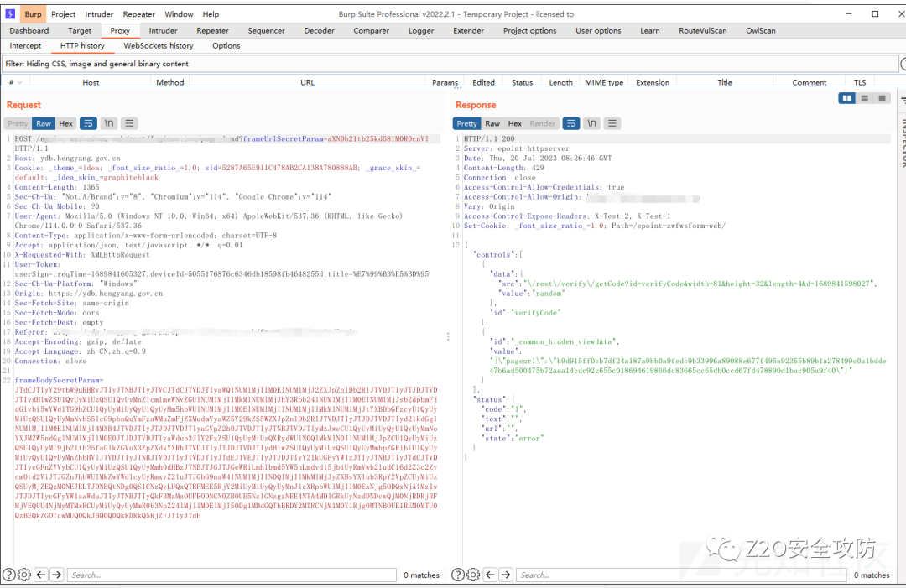Focus the Response search field
Image resolution: width=906 pixels, height=588 pixels.
click(682, 575)
